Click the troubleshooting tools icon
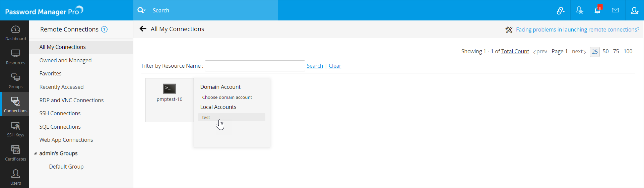644x188 pixels. [509, 30]
